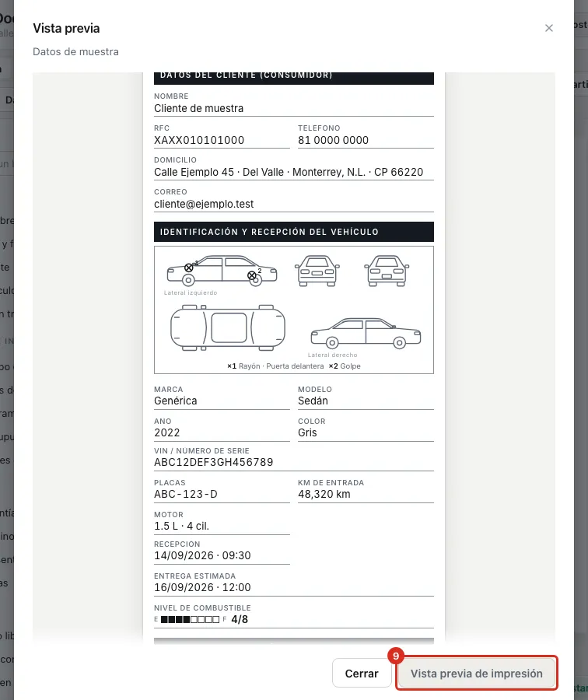Click damage marker 2 on left-side car
The height and width of the screenshot is (700, 588).
[x=252, y=275]
